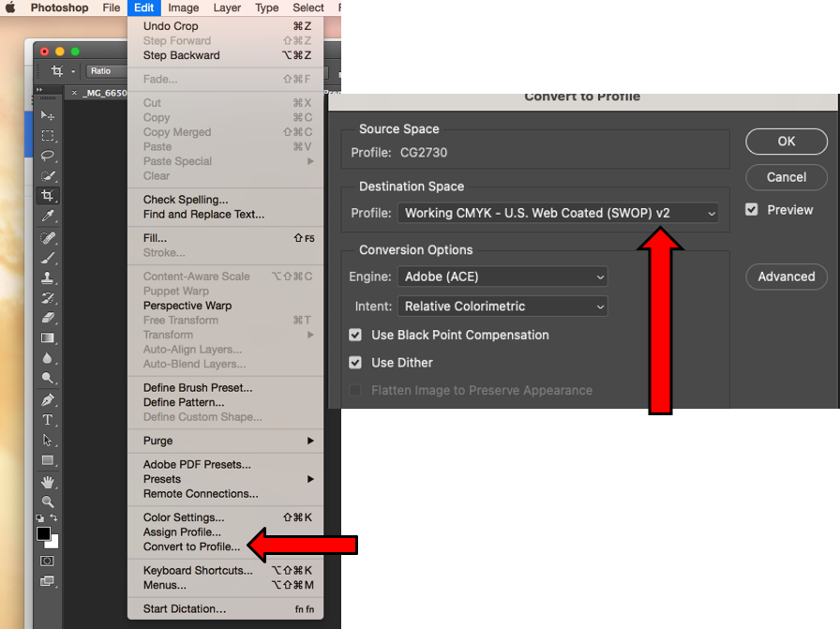Expand the Purge submenu

click(226, 441)
